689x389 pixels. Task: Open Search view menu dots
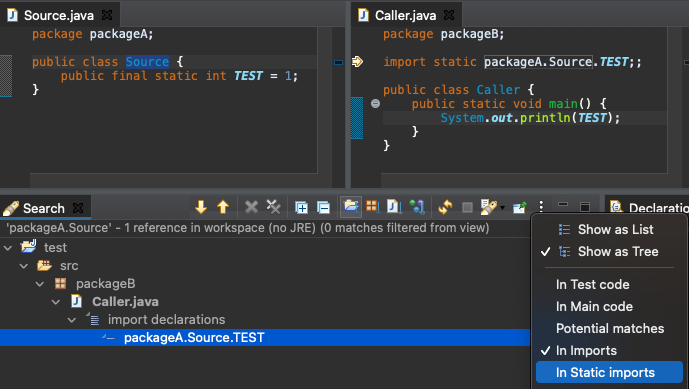(x=541, y=207)
